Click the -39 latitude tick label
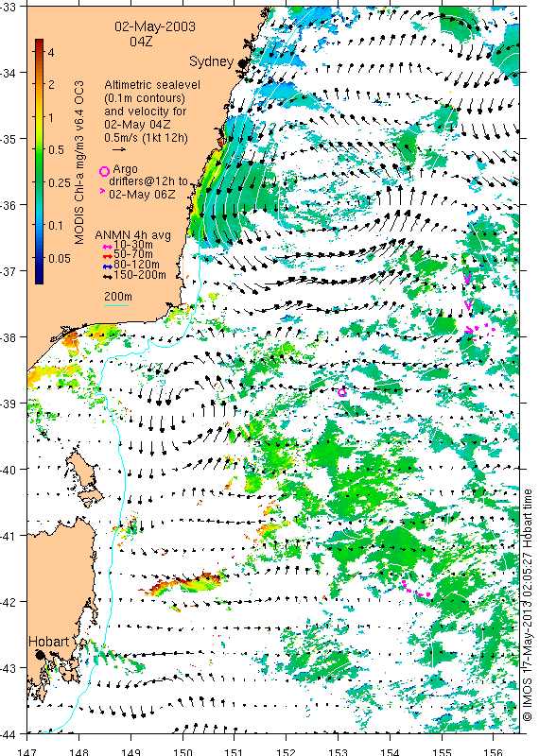 pos(9,404)
